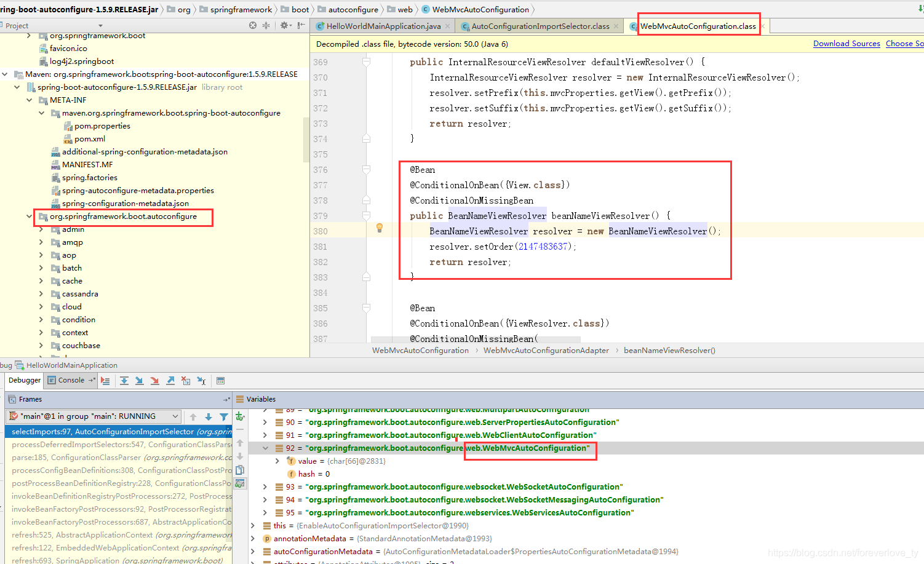
Task: Hide the Project panel with the hide icon
Action: (x=301, y=25)
